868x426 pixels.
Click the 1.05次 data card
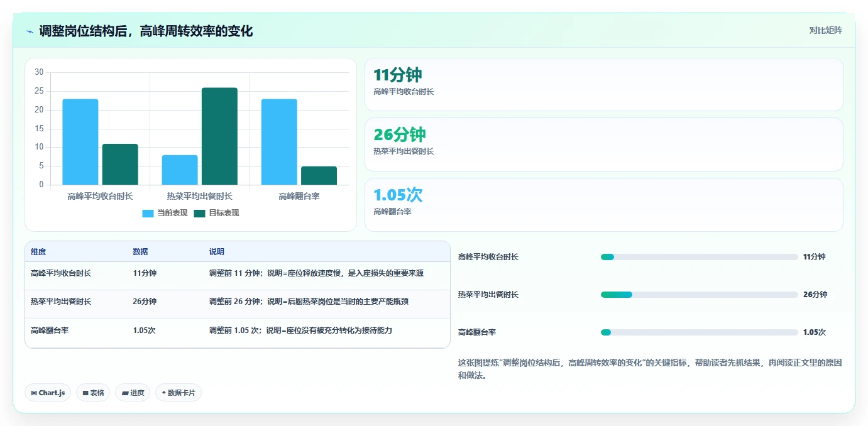tap(603, 205)
